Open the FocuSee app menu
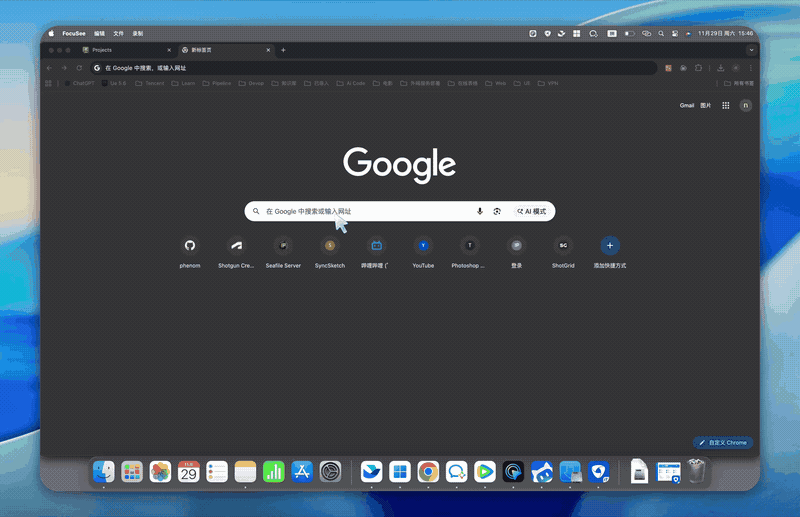This screenshot has width=800, height=517. pos(74,34)
